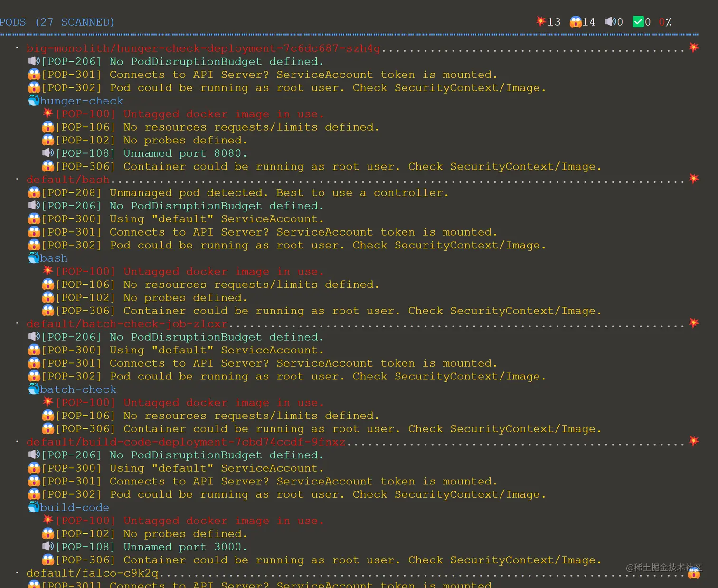Select POP-306 Container root user line under bash
The height and width of the screenshot is (588, 718).
(x=329, y=311)
